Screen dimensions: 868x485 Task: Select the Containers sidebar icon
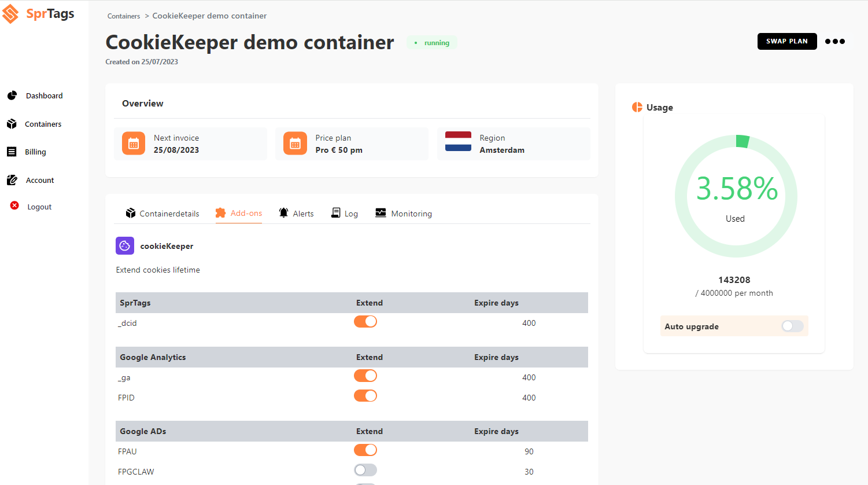click(x=12, y=123)
